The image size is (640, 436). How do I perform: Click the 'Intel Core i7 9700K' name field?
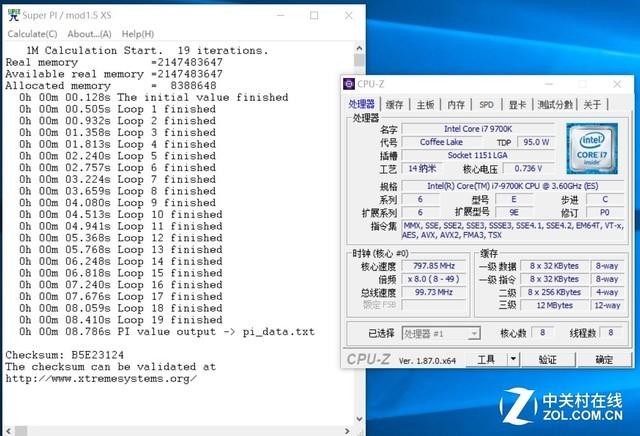pos(478,129)
